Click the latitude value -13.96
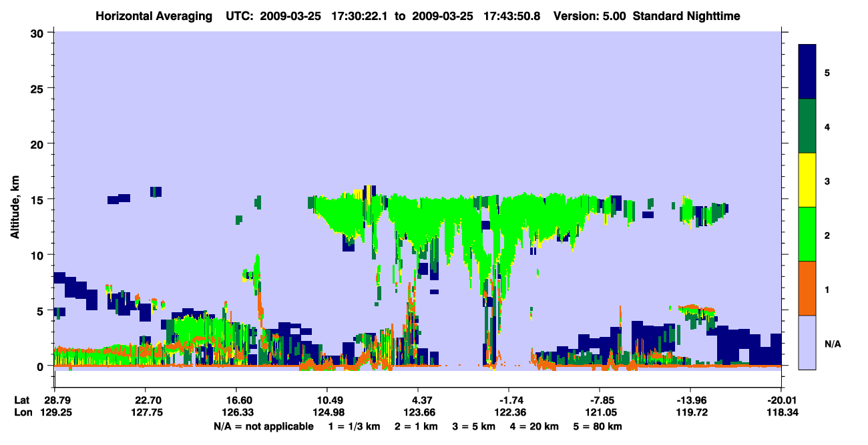 click(690, 400)
